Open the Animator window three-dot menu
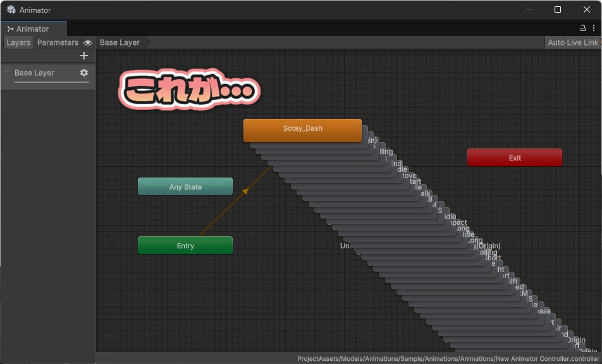The width and height of the screenshot is (602, 364). 593,28
